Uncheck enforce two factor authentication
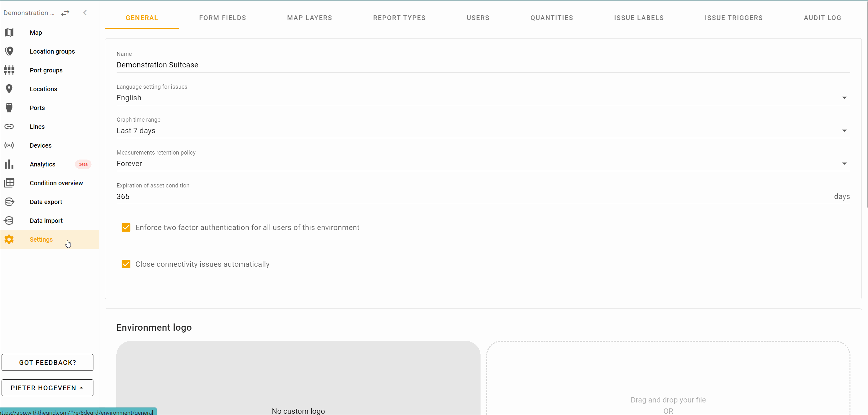The height and width of the screenshot is (415, 868). 126,227
